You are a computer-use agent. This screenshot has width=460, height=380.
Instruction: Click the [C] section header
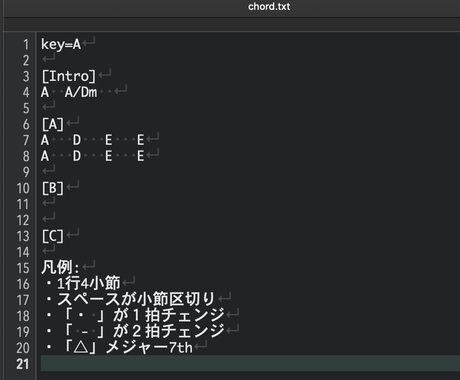coord(53,236)
